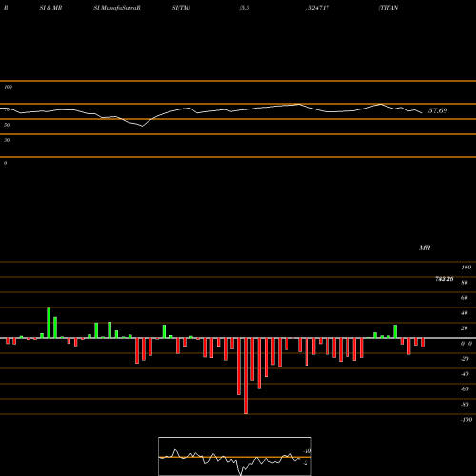Click the tallest green bar in the histogram
Viewport: 476px width, 476px height.
[49, 323]
